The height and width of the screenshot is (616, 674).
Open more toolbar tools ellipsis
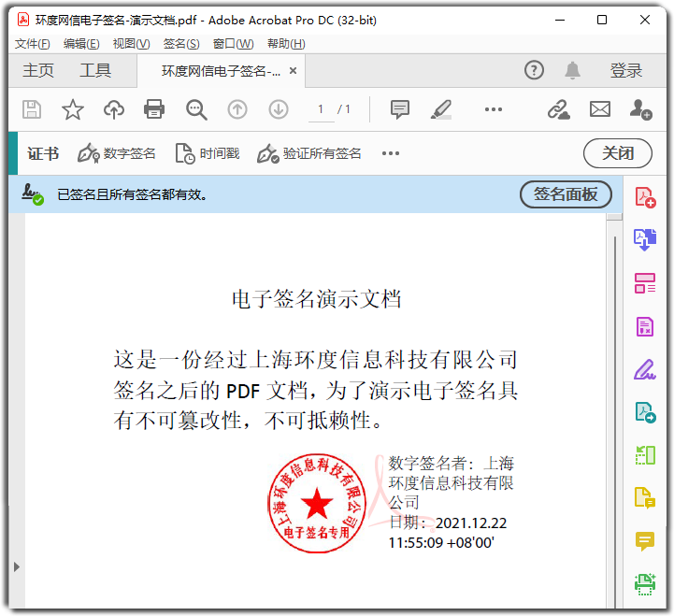coord(493,109)
